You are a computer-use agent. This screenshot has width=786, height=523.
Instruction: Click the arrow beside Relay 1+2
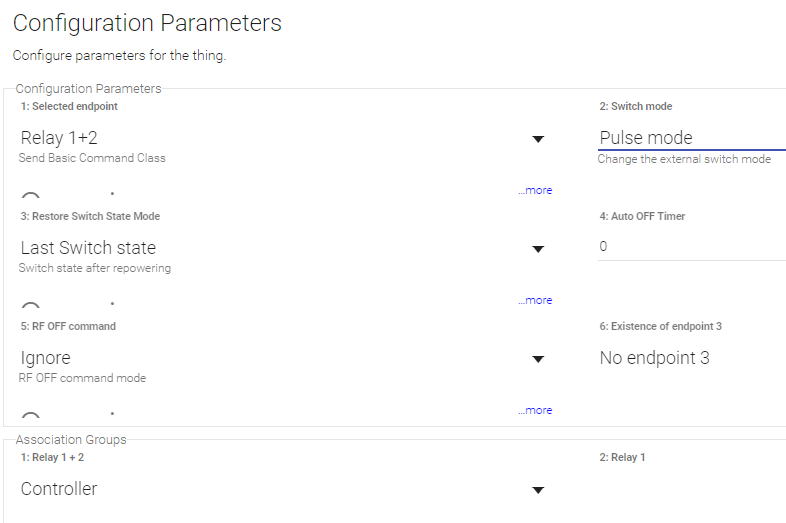click(x=537, y=139)
